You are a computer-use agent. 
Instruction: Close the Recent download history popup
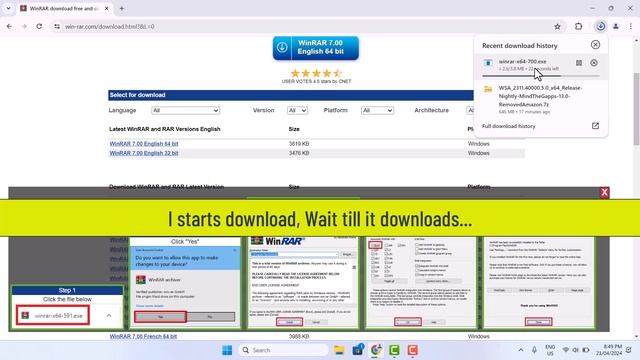pyautogui.click(x=595, y=45)
